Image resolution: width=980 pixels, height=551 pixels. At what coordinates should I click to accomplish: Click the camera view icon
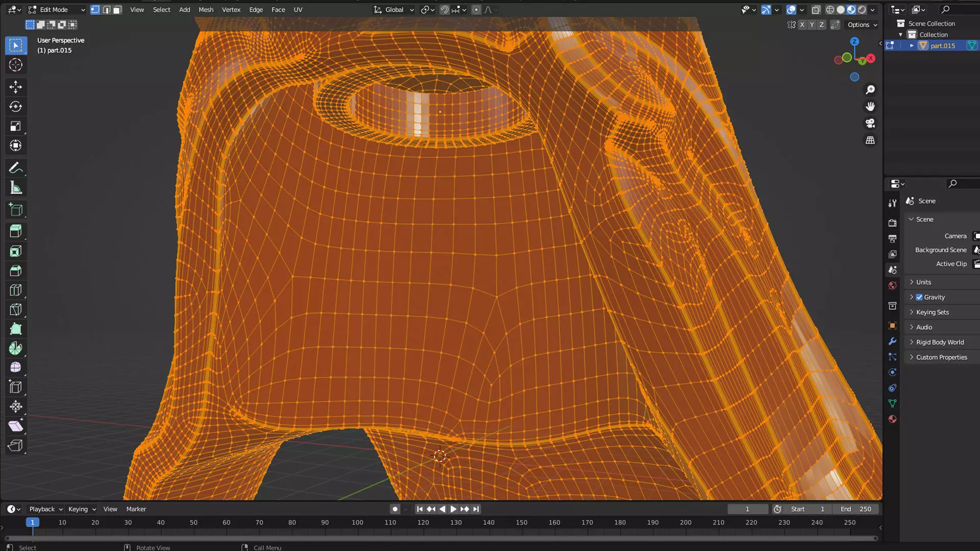pyautogui.click(x=870, y=123)
